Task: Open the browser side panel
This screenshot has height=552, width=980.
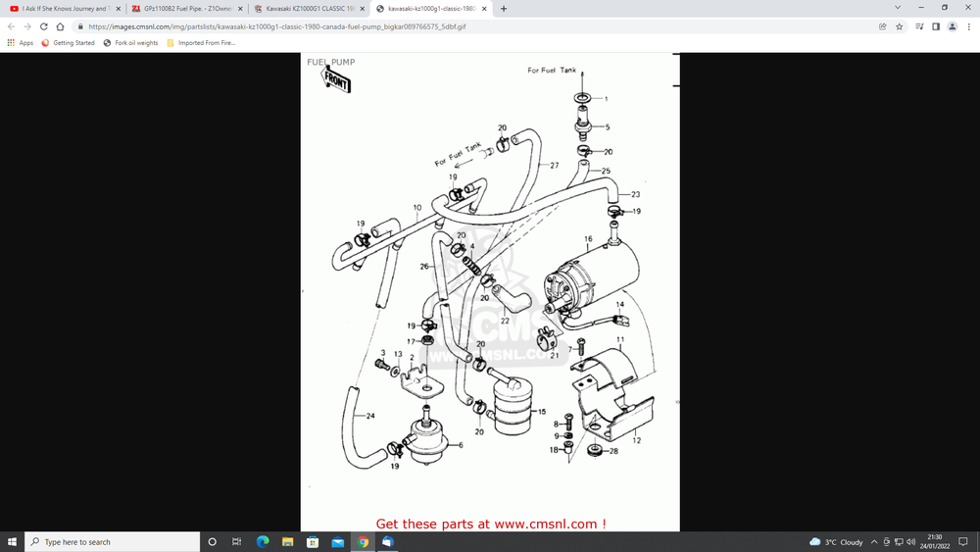Action: tap(936, 26)
